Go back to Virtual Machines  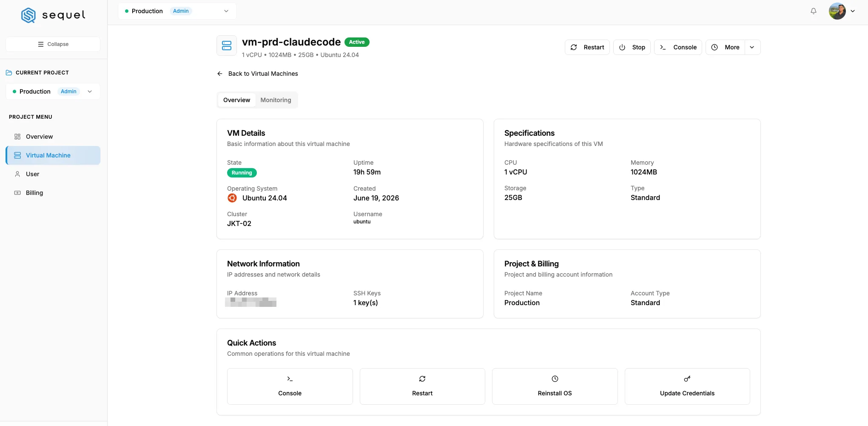[257, 74]
